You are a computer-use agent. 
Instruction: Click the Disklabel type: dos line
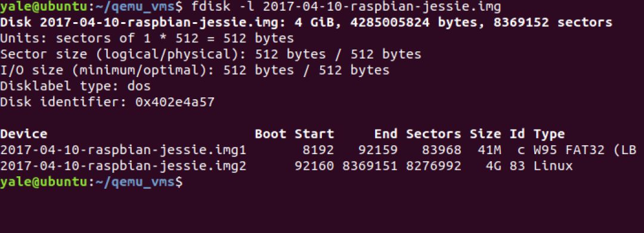pos(75,86)
